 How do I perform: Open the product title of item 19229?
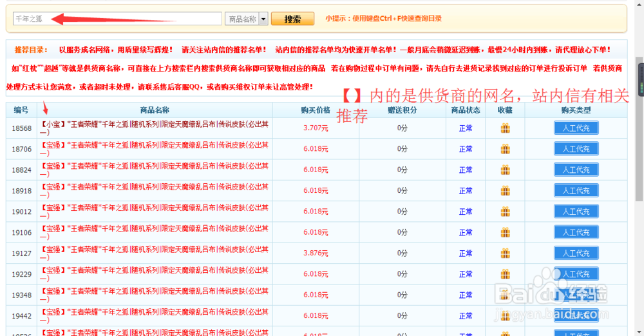pos(154,274)
